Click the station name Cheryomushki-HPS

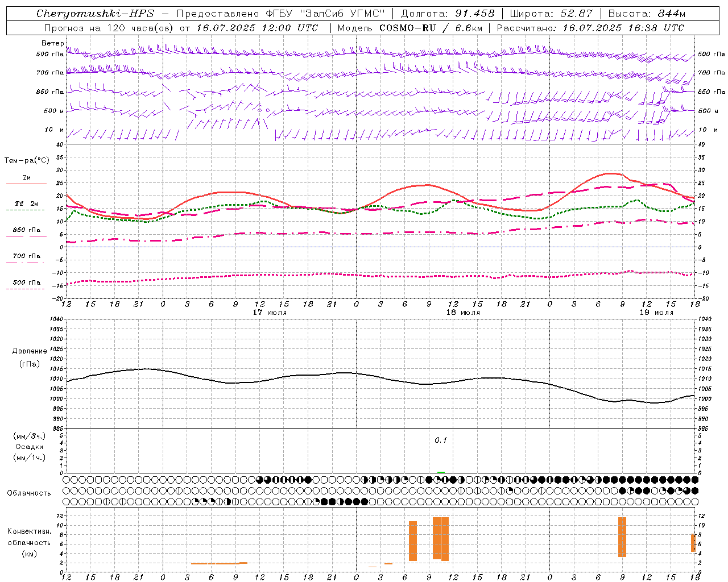pyautogui.click(x=95, y=14)
